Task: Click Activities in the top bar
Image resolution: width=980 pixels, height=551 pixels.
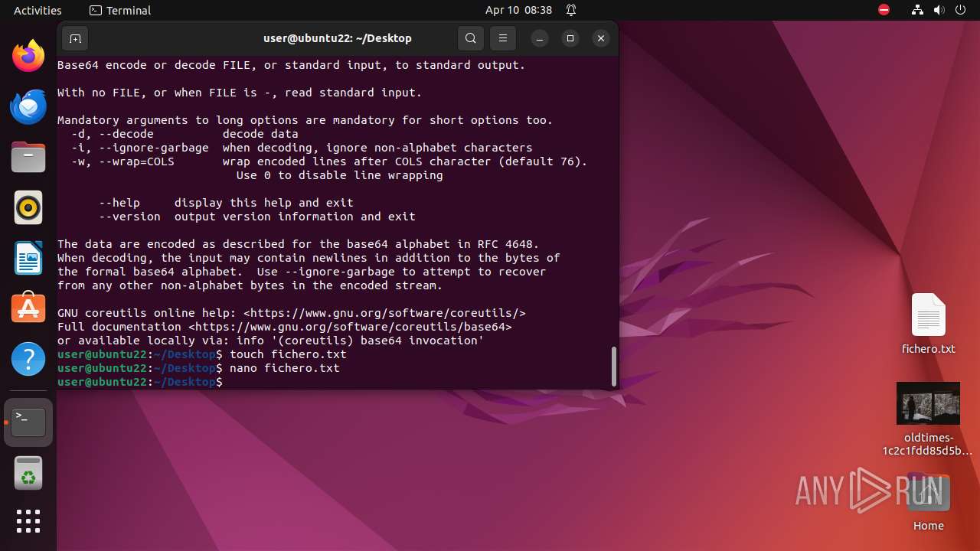Action: click(x=38, y=10)
